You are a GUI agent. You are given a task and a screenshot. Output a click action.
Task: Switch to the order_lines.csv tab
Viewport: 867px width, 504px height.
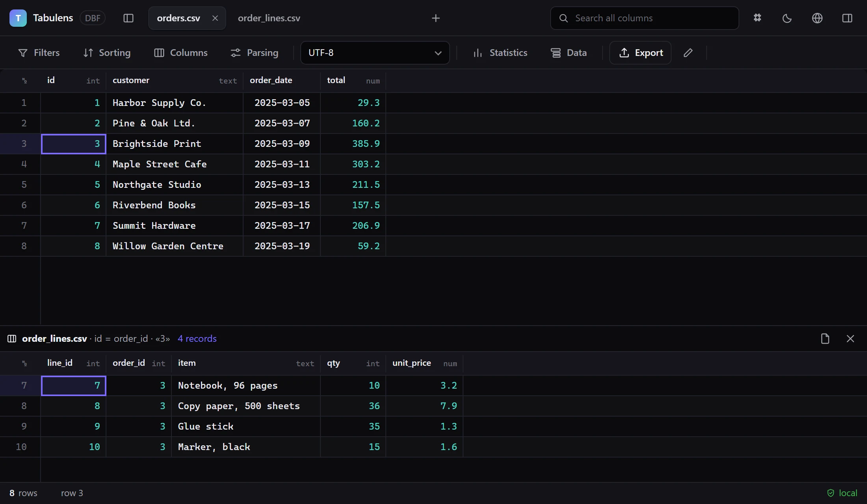click(269, 18)
